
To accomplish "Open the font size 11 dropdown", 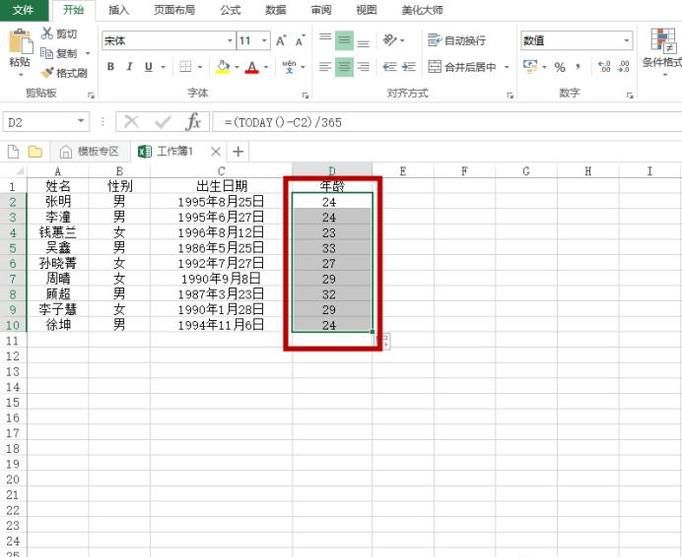I will 264,41.
